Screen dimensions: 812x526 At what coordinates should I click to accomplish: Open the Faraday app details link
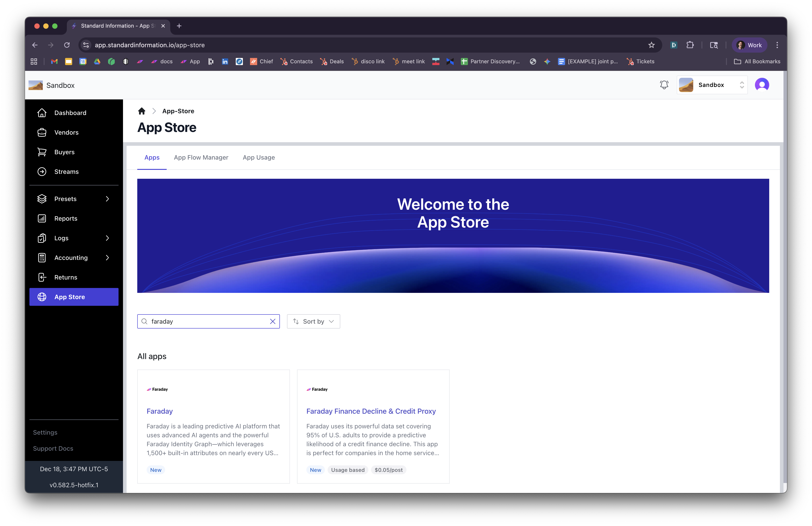pyautogui.click(x=159, y=411)
